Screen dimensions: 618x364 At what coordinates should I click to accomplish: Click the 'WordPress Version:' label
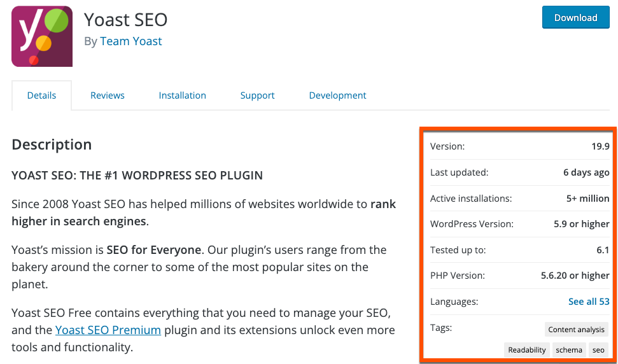tap(472, 224)
